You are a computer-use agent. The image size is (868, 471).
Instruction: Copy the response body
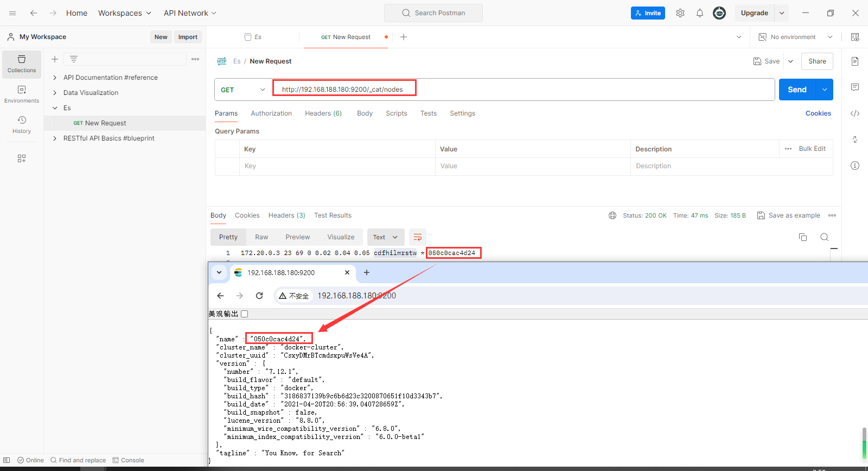point(803,237)
